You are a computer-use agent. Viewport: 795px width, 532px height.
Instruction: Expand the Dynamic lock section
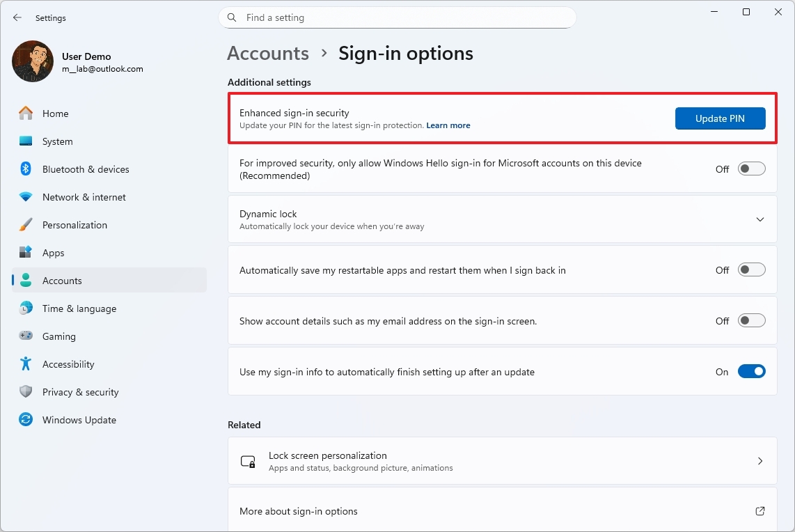pyautogui.click(x=760, y=219)
